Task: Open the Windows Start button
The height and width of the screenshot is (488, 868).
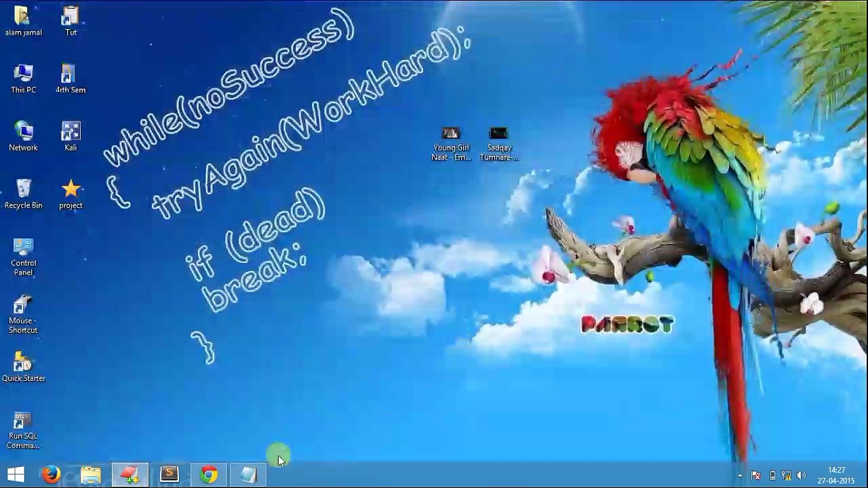Action: (15, 475)
